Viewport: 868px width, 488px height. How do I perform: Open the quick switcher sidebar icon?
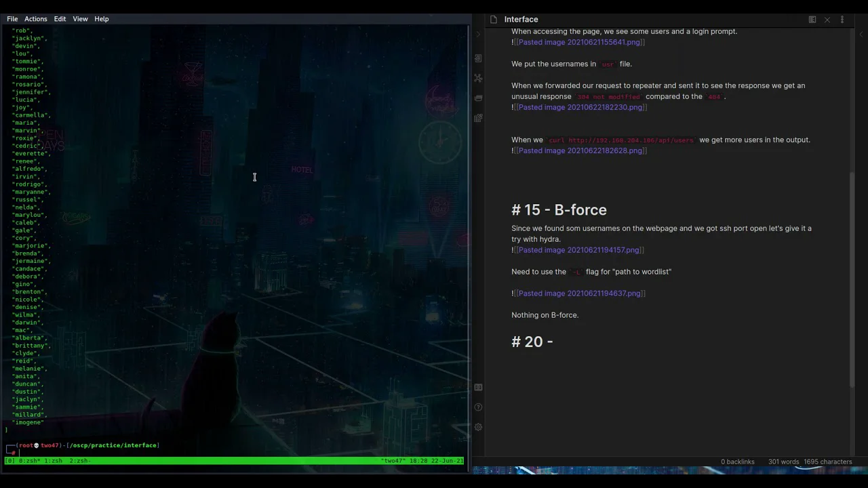click(478, 59)
